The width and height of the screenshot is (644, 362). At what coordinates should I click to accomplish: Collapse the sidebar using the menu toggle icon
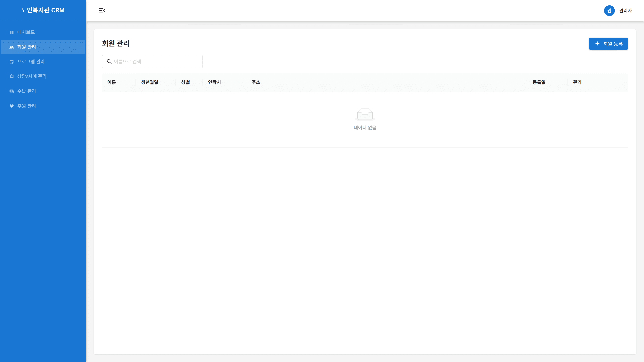[x=102, y=11]
